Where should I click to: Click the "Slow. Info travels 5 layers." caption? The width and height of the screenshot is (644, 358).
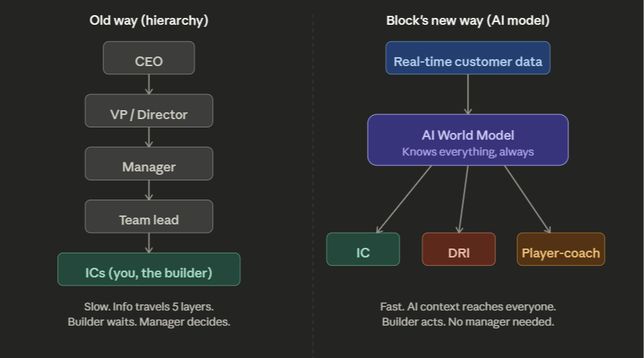point(149,307)
